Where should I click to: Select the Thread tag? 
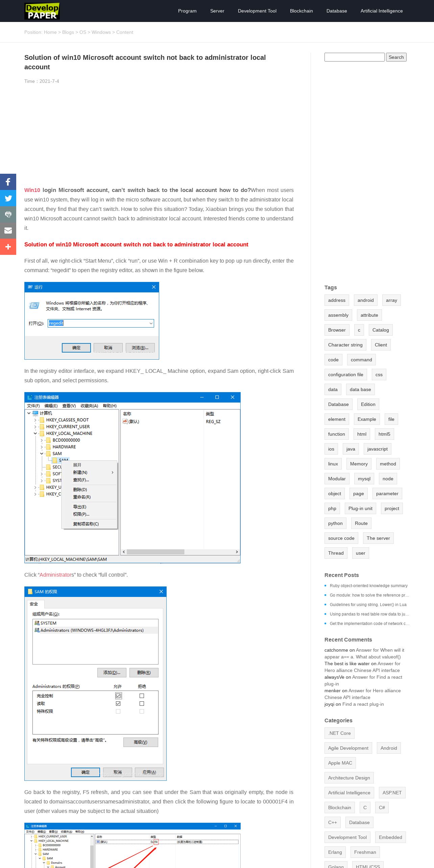pos(336,553)
